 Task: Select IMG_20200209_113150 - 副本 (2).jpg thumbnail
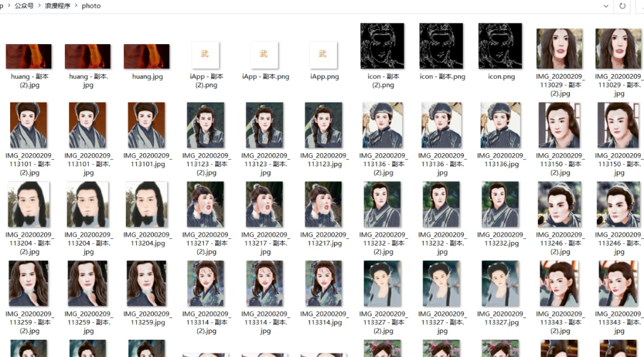[559, 125]
